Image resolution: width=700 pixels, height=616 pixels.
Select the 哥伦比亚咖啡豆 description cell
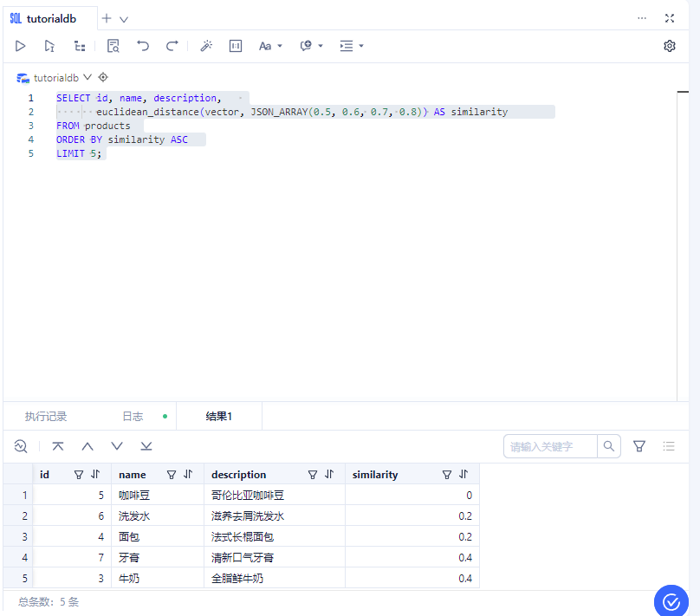275,495
